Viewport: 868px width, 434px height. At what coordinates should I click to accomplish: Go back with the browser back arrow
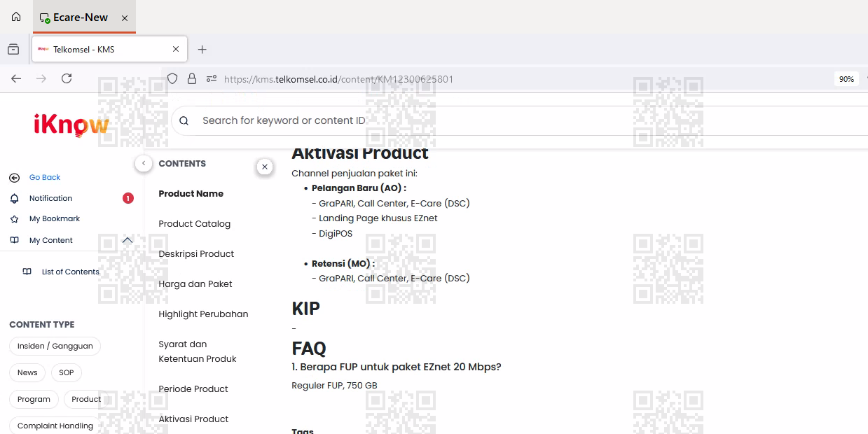click(16, 78)
